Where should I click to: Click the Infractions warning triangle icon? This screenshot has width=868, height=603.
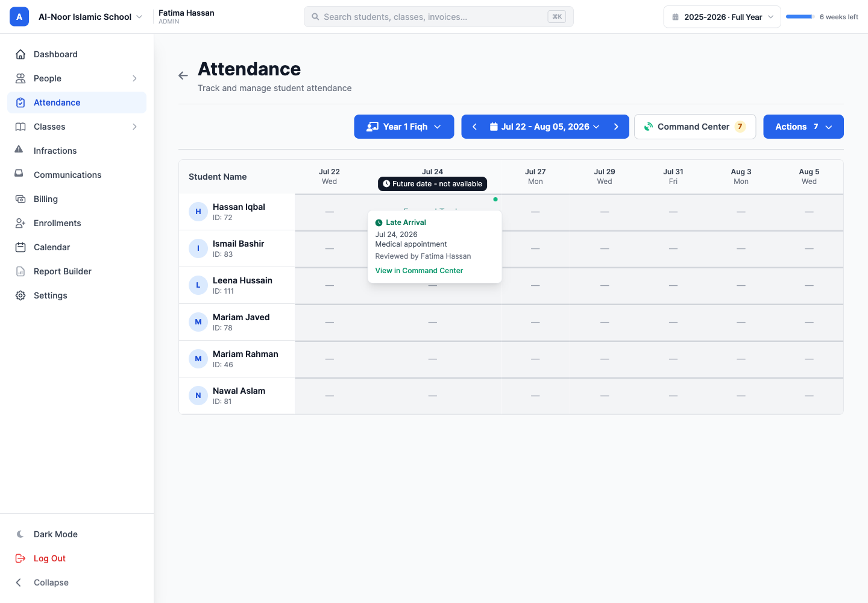click(x=19, y=149)
